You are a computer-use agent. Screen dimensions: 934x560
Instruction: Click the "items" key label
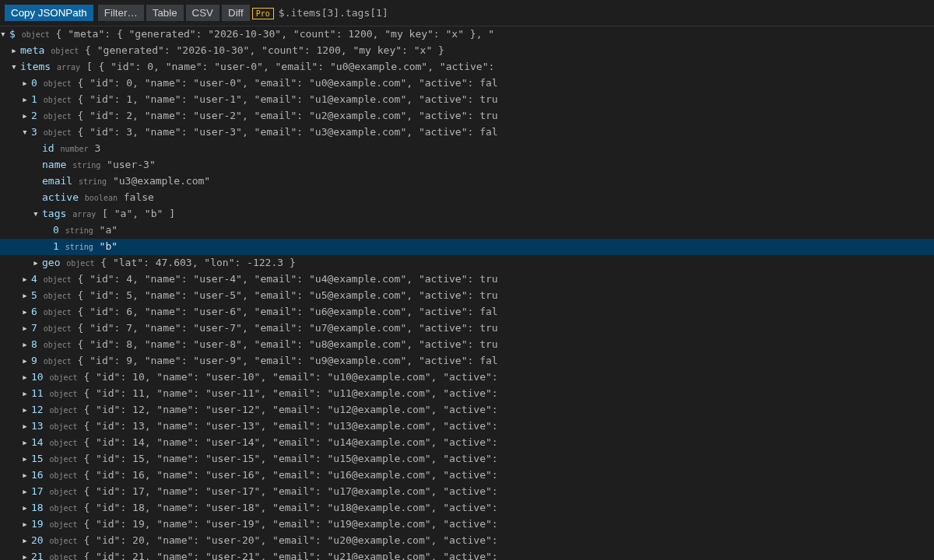click(x=35, y=67)
